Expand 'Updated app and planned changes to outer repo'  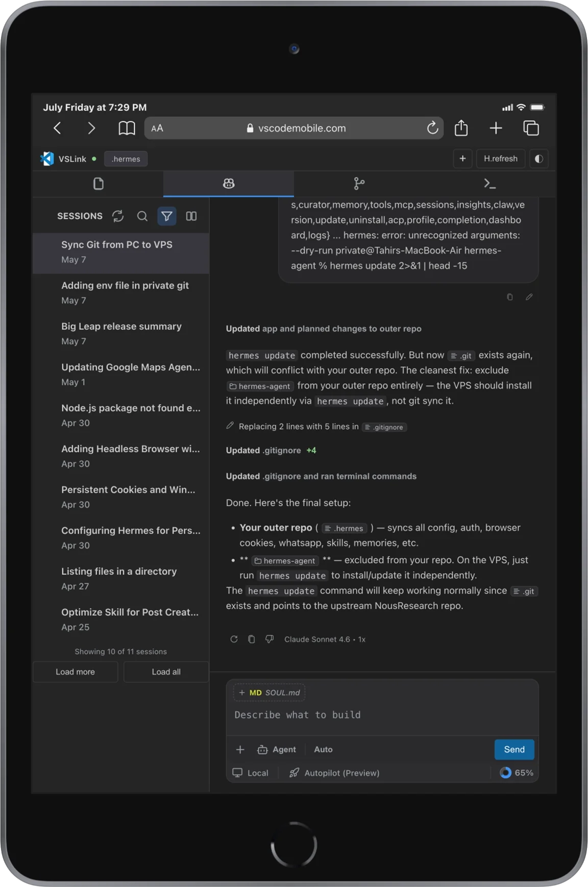coord(324,329)
